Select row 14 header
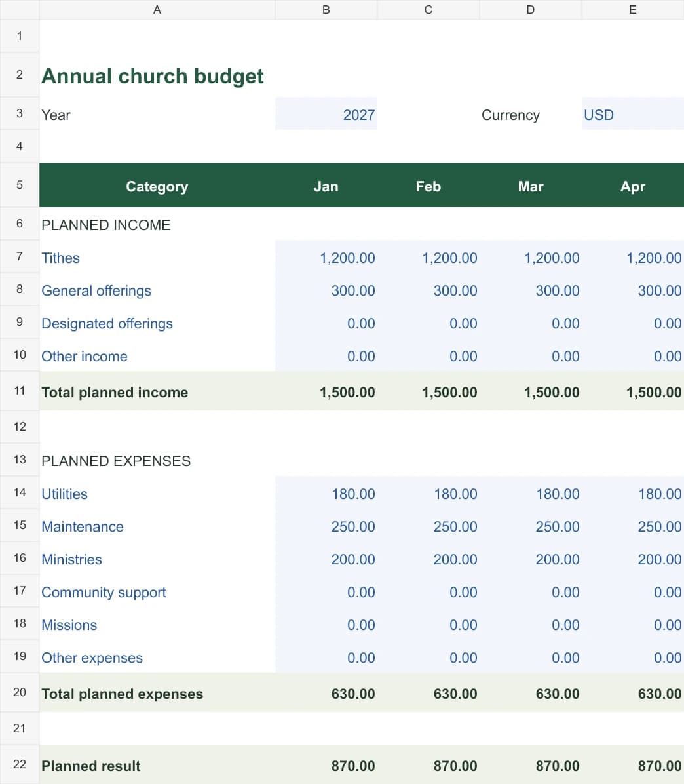 click(20, 493)
